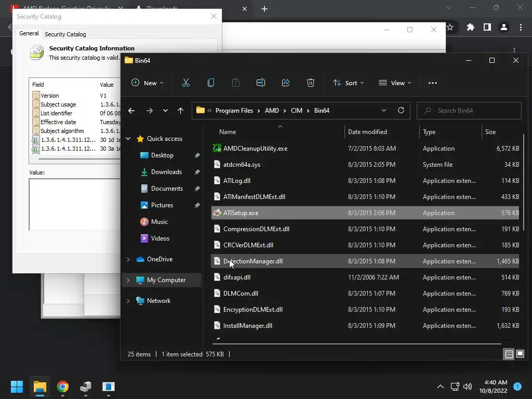Select Effective date row in Security Catalog
Viewport: 532px width, 399px height.
tap(76, 122)
